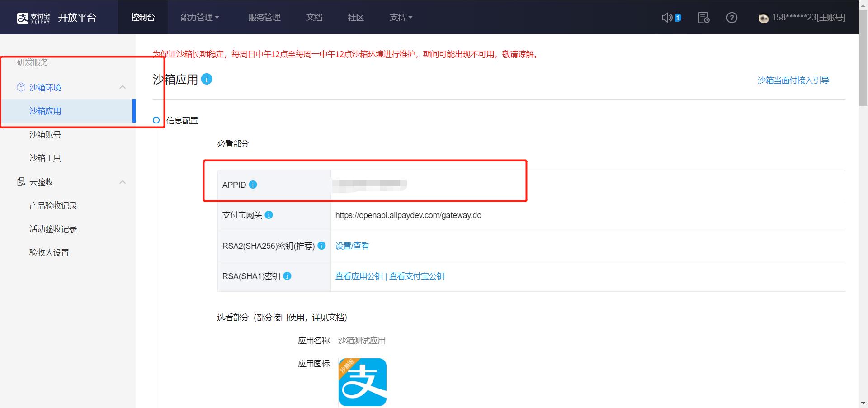Switch to the 控制台 tab
This screenshot has width=868, height=408.
143,17
